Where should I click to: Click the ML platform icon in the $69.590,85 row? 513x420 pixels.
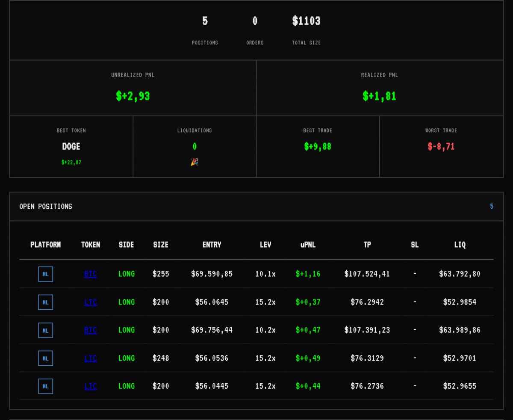coord(45,274)
